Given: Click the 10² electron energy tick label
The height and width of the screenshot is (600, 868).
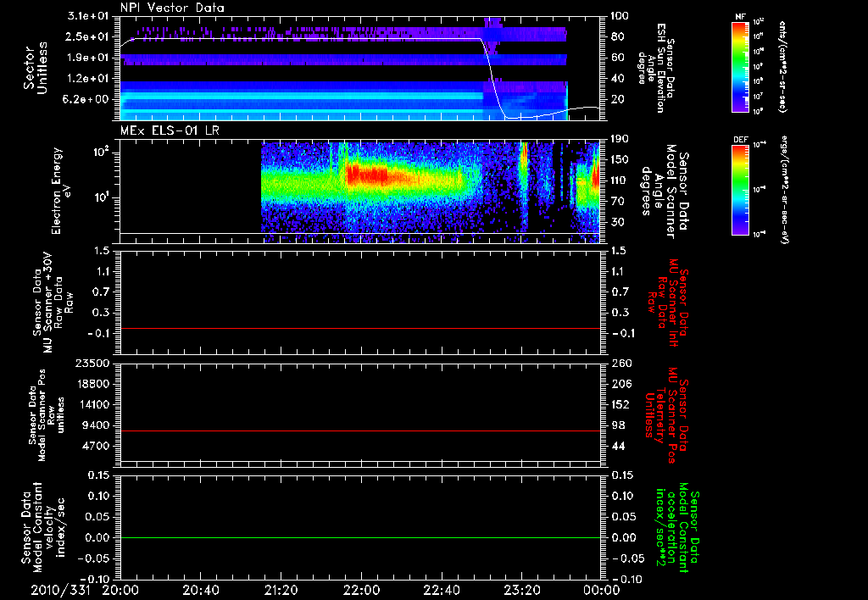Looking at the screenshot, I should [100, 152].
